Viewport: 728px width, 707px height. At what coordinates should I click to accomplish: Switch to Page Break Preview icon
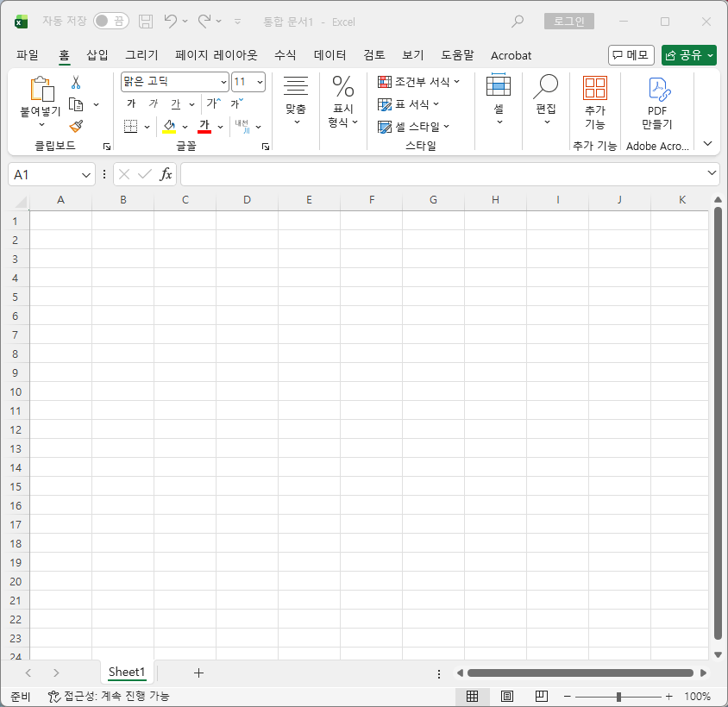click(x=542, y=696)
